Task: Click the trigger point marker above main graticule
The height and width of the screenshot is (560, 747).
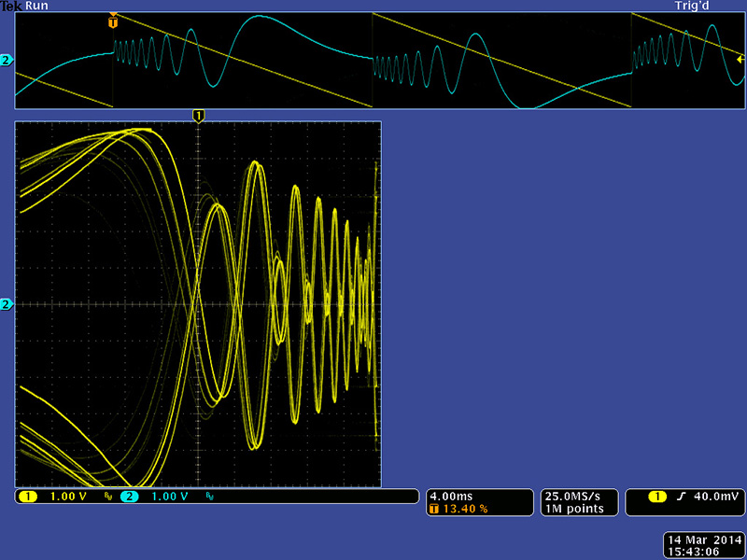Action: [x=197, y=115]
